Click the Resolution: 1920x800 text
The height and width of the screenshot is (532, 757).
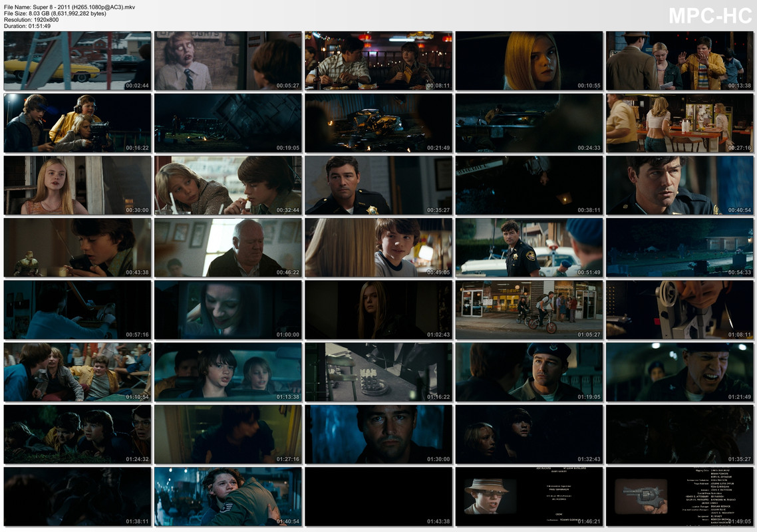coord(31,20)
